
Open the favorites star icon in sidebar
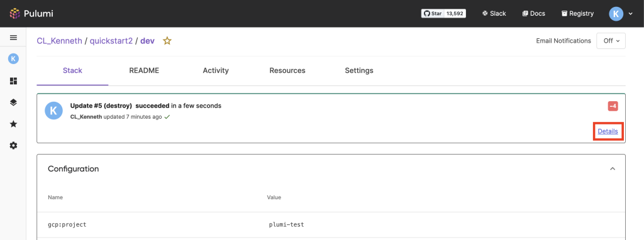pos(13,124)
